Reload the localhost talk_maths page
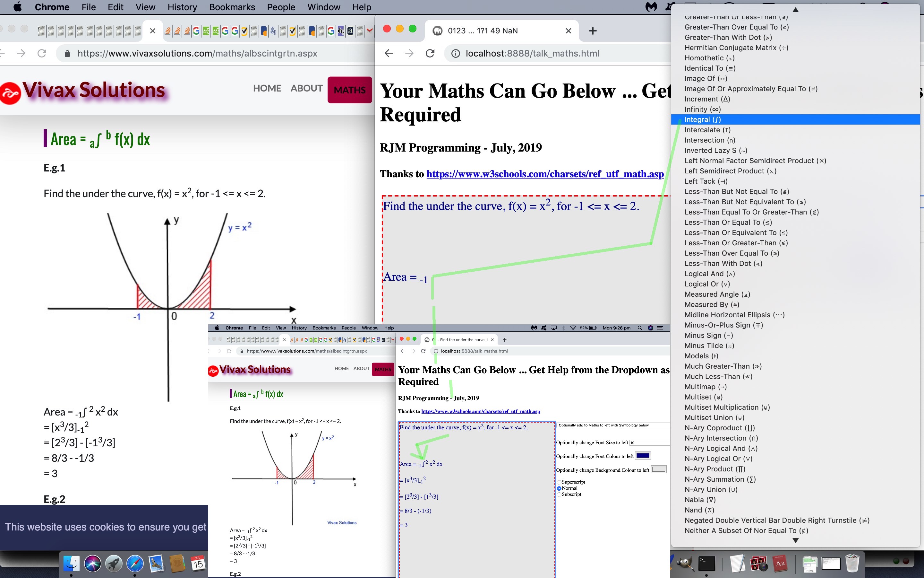The width and height of the screenshot is (924, 578). tap(430, 53)
